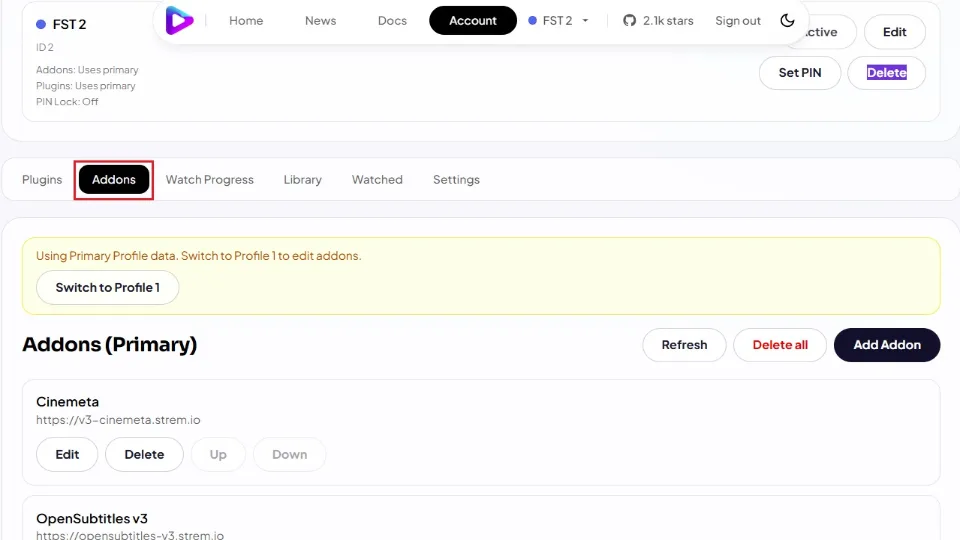Sign out of the account
Screen dimensions: 960x540
(738, 21)
